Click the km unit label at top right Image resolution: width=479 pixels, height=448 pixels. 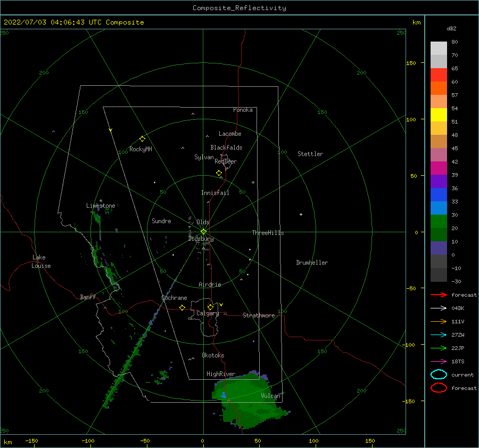click(416, 22)
